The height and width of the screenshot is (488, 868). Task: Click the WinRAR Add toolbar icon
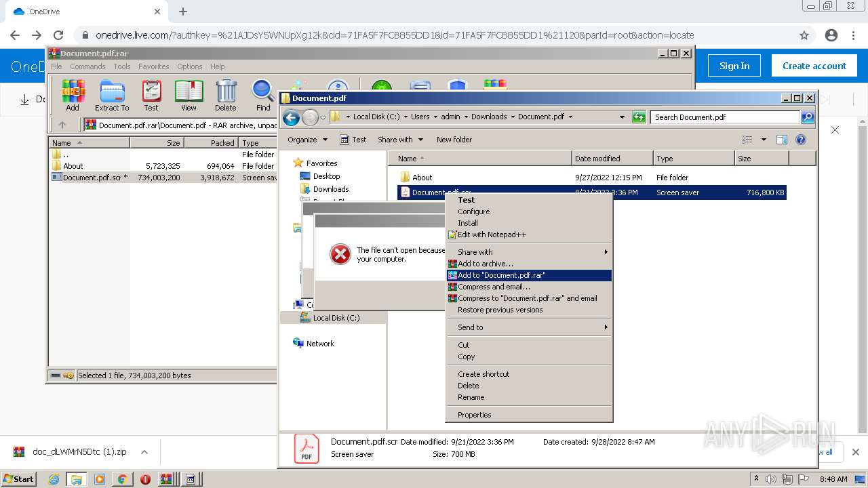coord(73,95)
